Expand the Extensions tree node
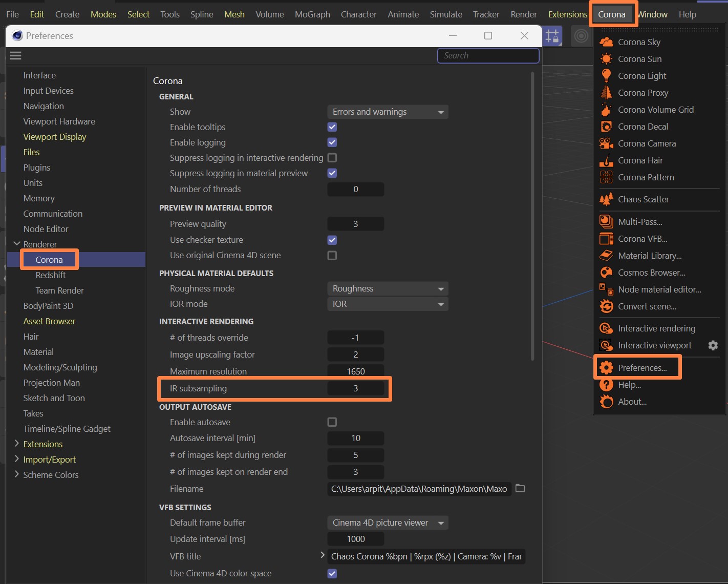Viewport: 728px width, 584px height. [x=16, y=444]
